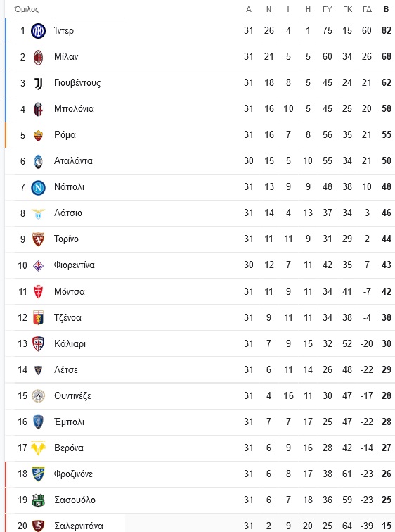
Task: Open the Μόντσα team link
Action: click(x=70, y=291)
